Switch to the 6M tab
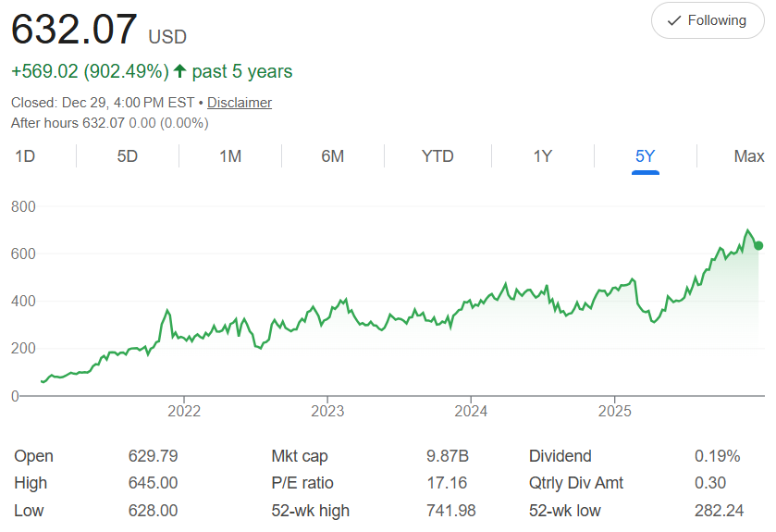 333,156
